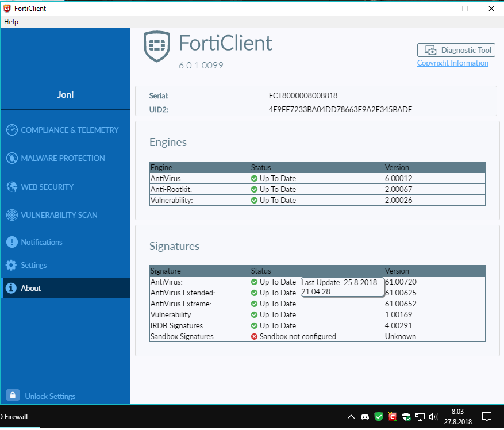Click the About info icon in sidebar
The image size is (504, 430).
[11, 288]
